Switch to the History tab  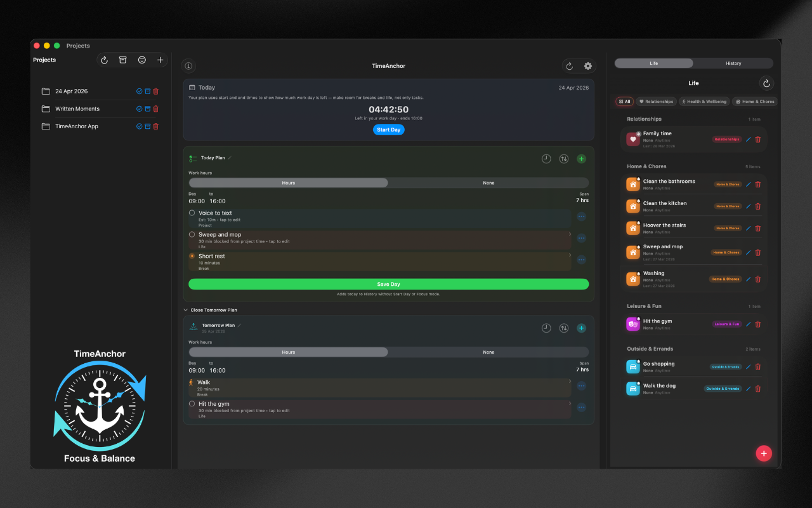pyautogui.click(x=733, y=63)
